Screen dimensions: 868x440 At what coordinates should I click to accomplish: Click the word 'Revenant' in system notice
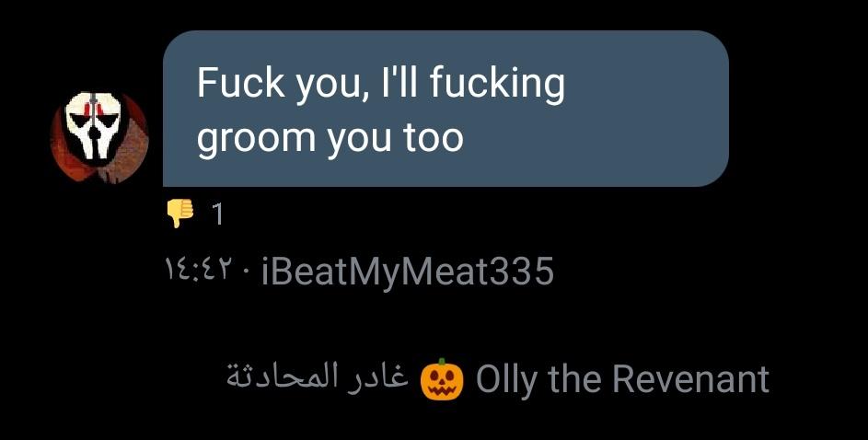tap(690, 379)
